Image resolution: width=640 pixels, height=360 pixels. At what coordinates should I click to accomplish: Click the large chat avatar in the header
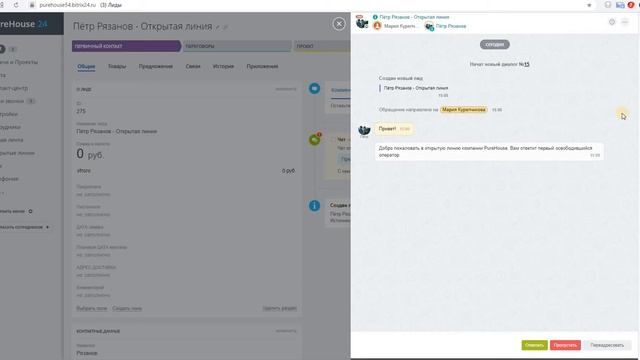362,22
